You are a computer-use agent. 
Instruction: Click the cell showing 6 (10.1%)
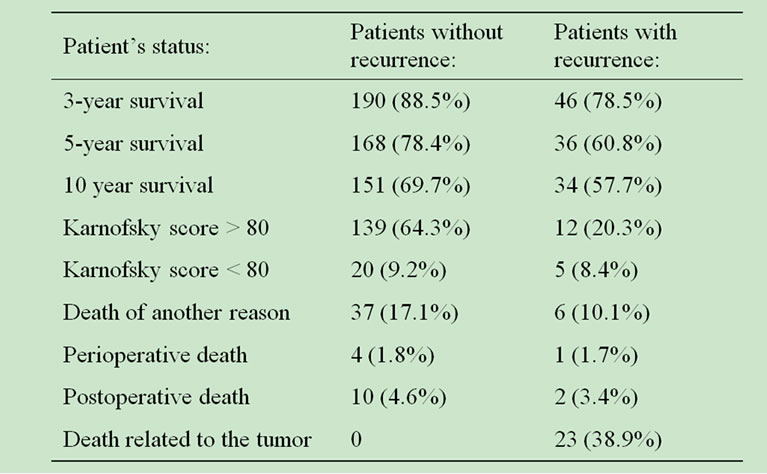tap(602, 313)
